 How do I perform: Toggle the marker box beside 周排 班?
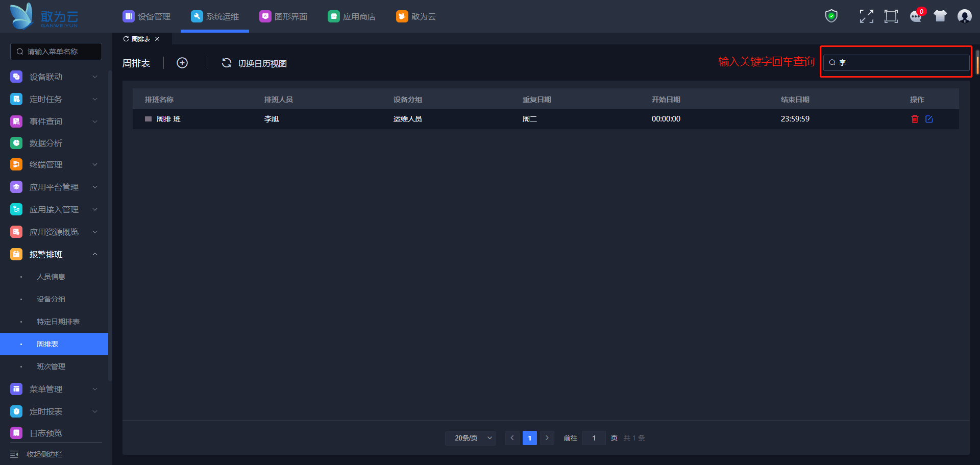coord(148,119)
